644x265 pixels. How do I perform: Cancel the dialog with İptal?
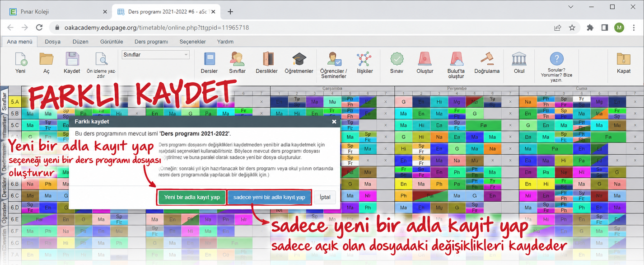pos(325,197)
